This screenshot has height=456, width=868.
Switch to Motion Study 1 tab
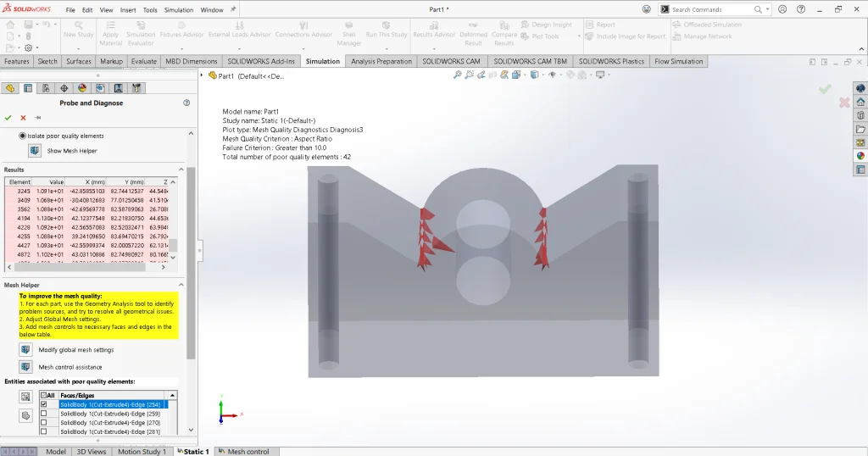click(x=142, y=452)
